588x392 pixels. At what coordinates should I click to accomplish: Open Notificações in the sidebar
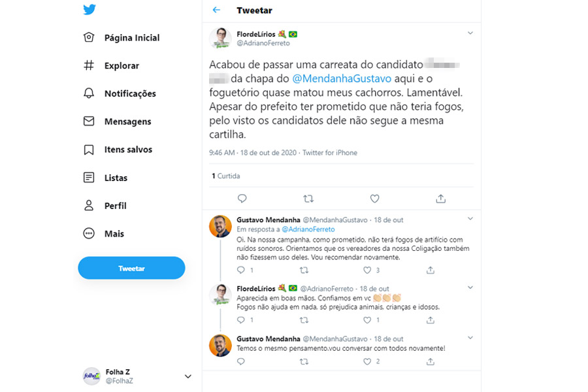[130, 93]
